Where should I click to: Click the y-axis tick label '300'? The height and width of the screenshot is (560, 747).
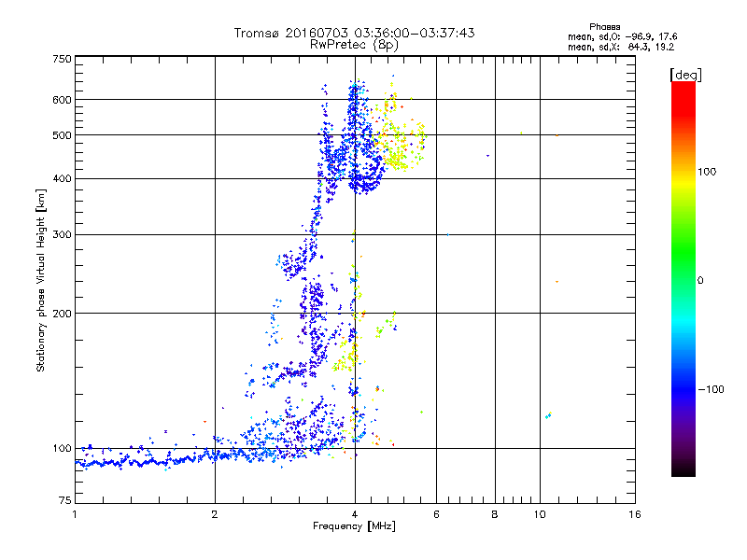(x=62, y=235)
